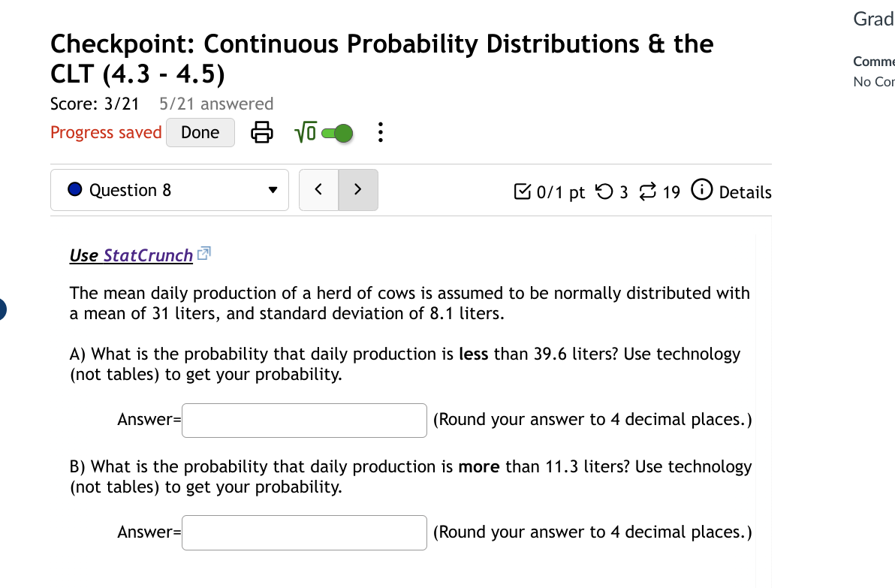Click the external link icon beside StatCrunch
This screenshot has height=588, width=895.
pos(203,253)
